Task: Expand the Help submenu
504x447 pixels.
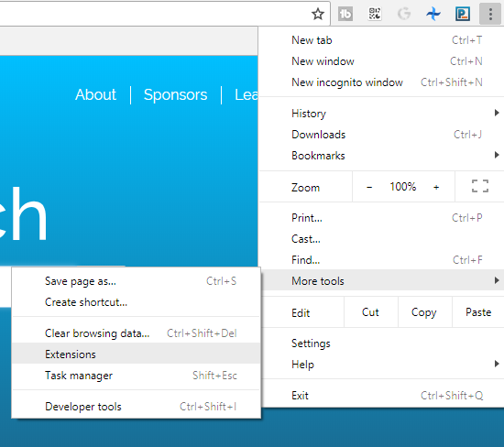Action: 381,365
